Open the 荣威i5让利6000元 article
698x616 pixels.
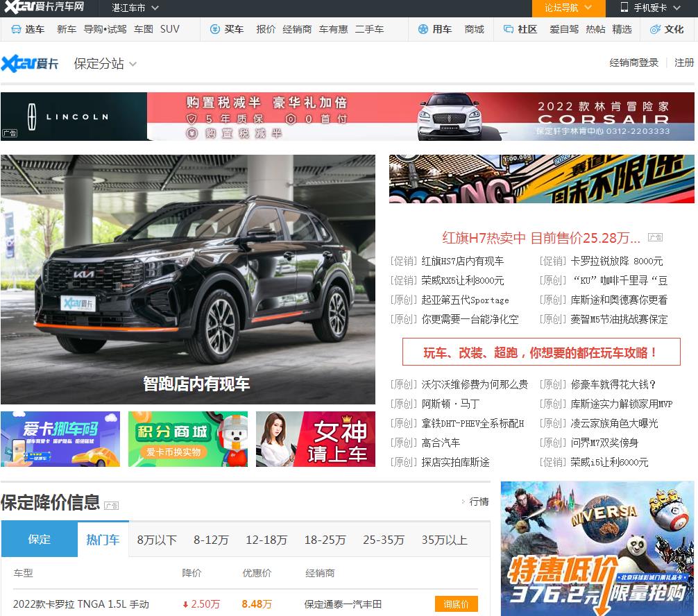[x=609, y=463]
